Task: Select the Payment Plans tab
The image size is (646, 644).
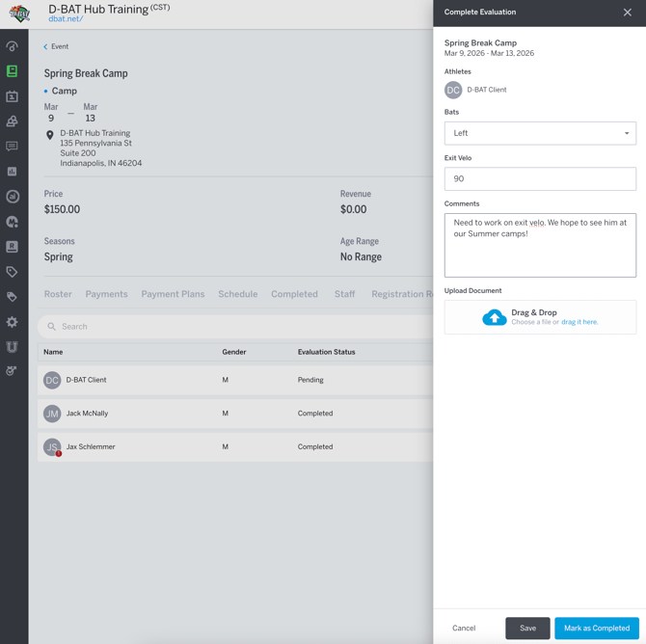Action: [173, 294]
